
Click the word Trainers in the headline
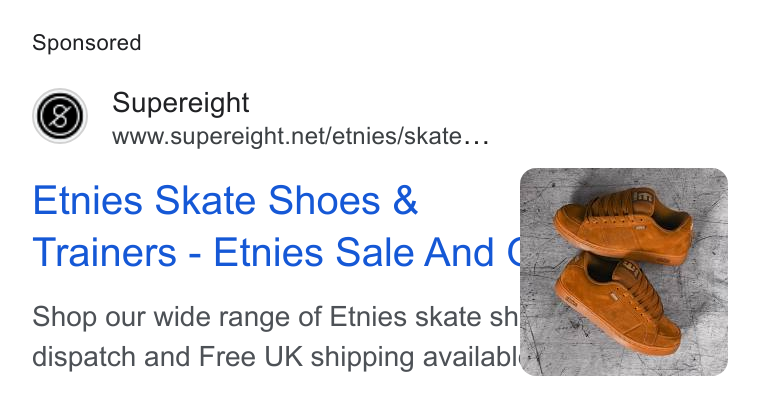coord(105,252)
